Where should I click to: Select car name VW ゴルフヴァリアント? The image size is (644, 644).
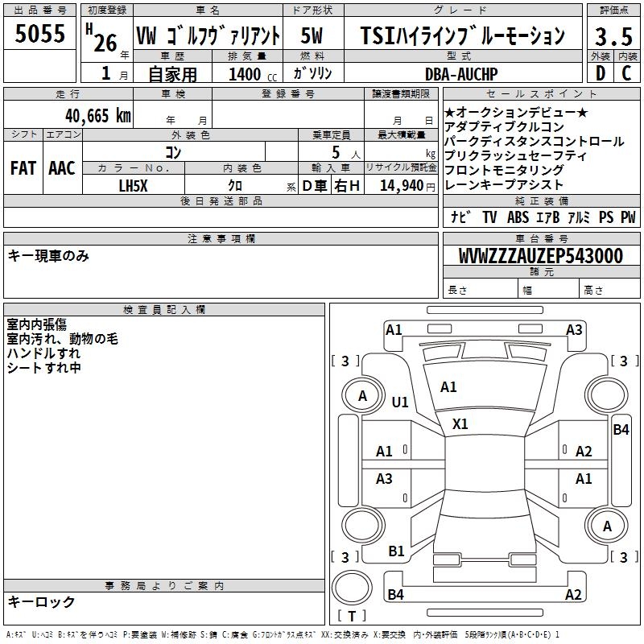(x=208, y=36)
